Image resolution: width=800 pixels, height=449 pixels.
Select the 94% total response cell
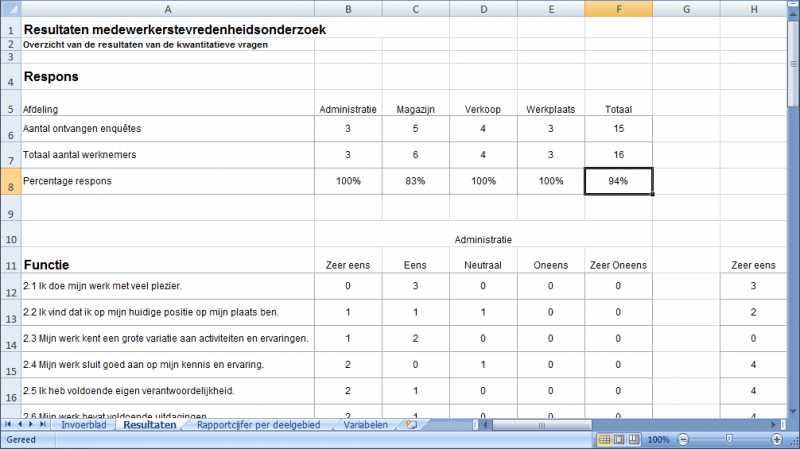pos(618,181)
